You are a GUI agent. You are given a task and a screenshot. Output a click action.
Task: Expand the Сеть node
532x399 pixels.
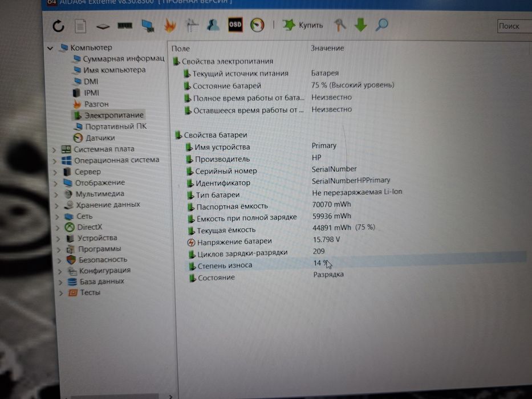point(58,217)
